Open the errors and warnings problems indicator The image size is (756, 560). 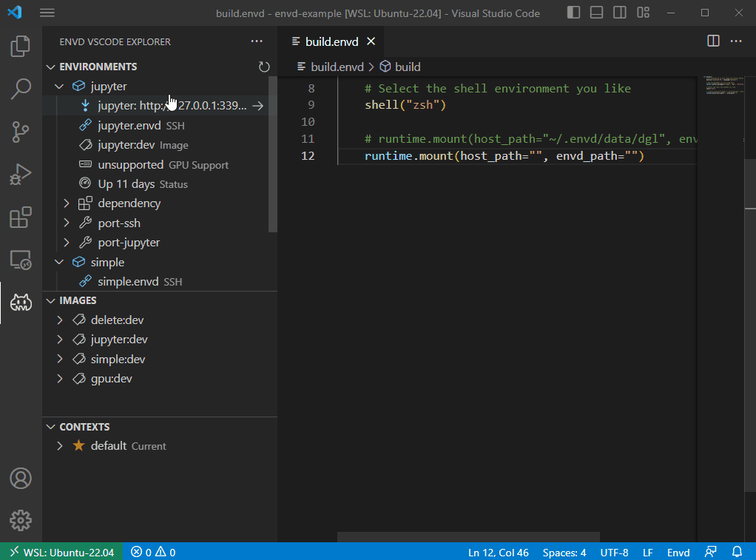153,552
